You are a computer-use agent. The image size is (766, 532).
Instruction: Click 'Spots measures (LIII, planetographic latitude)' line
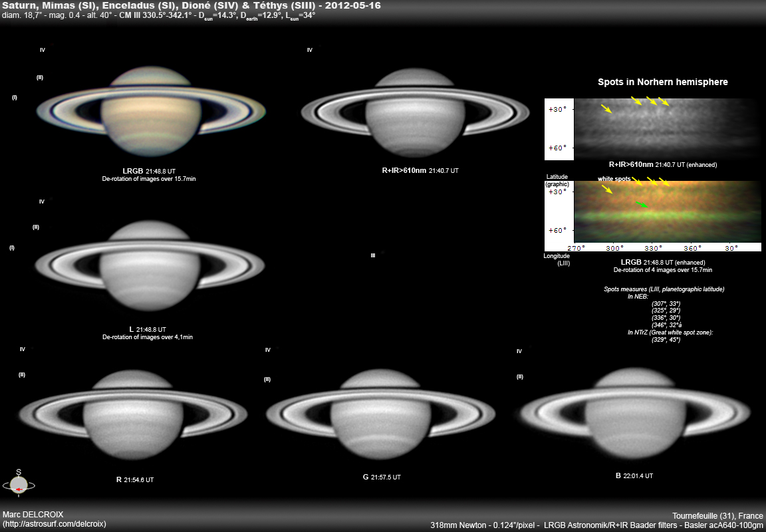[x=664, y=289]
